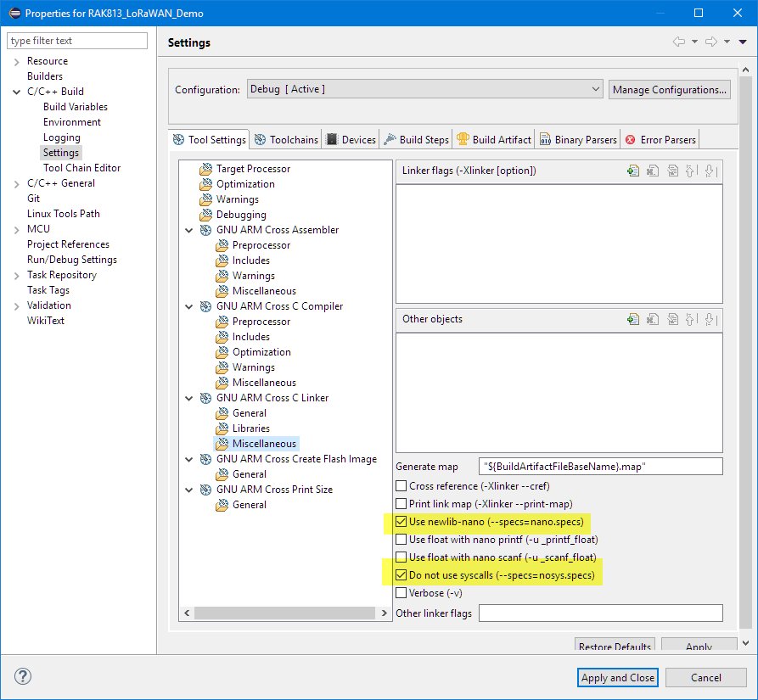Viewport: 758px width, 700px height.
Task: Click the Other linker flags input field
Action: (600, 613)
